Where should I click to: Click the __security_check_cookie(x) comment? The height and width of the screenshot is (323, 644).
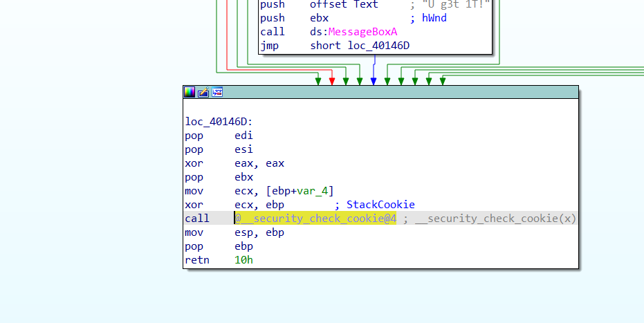point(495,219)
